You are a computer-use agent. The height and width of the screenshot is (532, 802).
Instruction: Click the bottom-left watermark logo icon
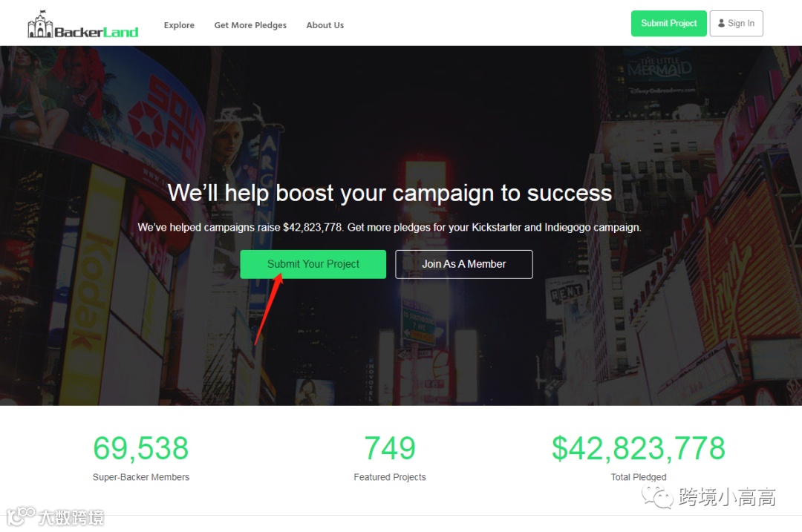click(21, 515)
